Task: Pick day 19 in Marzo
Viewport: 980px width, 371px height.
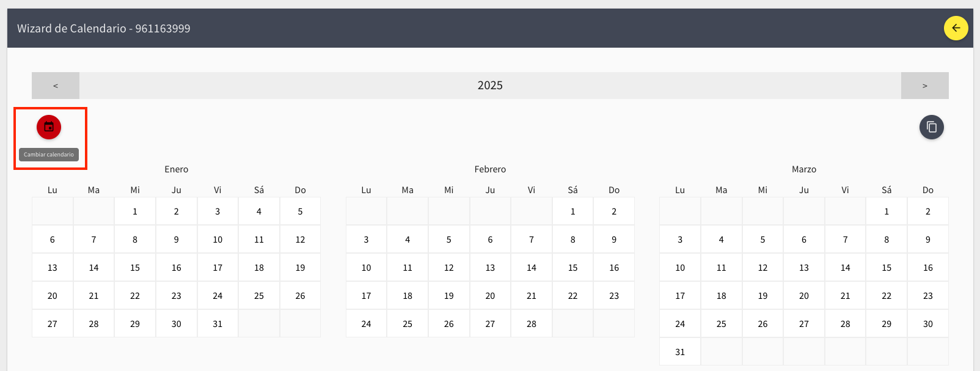Action: point(762,296)
